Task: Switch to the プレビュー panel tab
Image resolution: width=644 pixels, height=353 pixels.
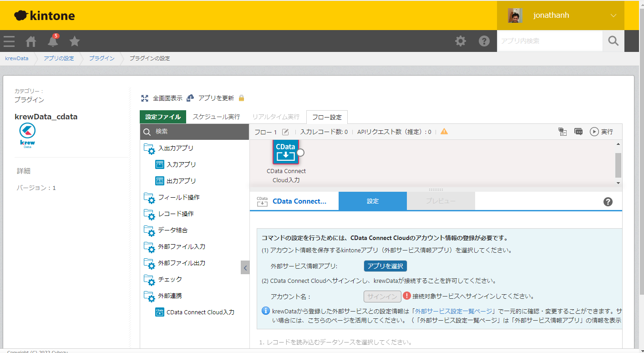Action: [441, 201]
